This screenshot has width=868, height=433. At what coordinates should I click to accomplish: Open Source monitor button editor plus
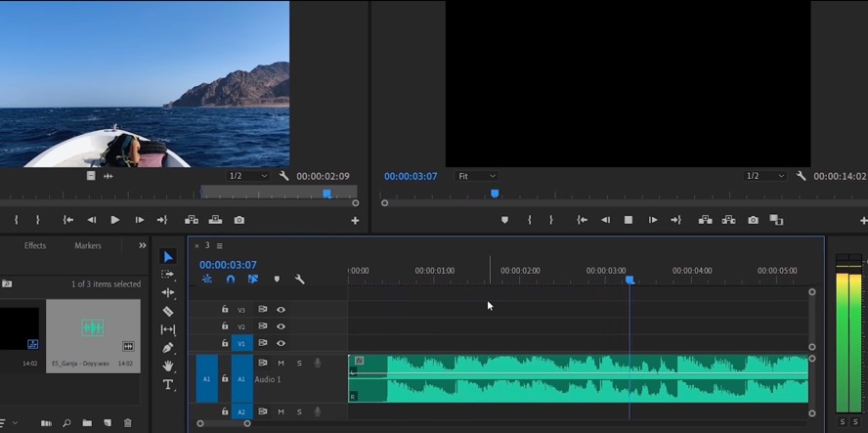click(355, 220)
